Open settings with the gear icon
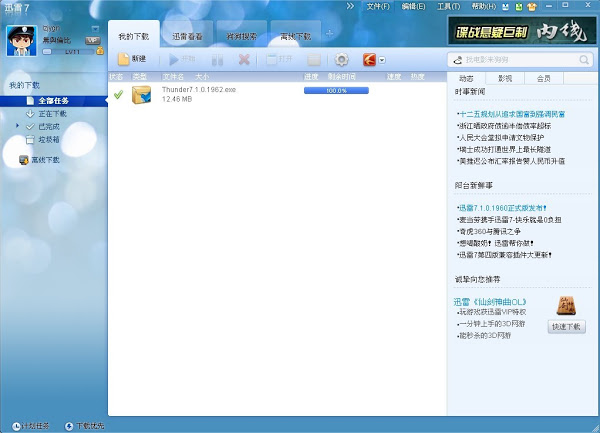 click(x=341, y=59)
